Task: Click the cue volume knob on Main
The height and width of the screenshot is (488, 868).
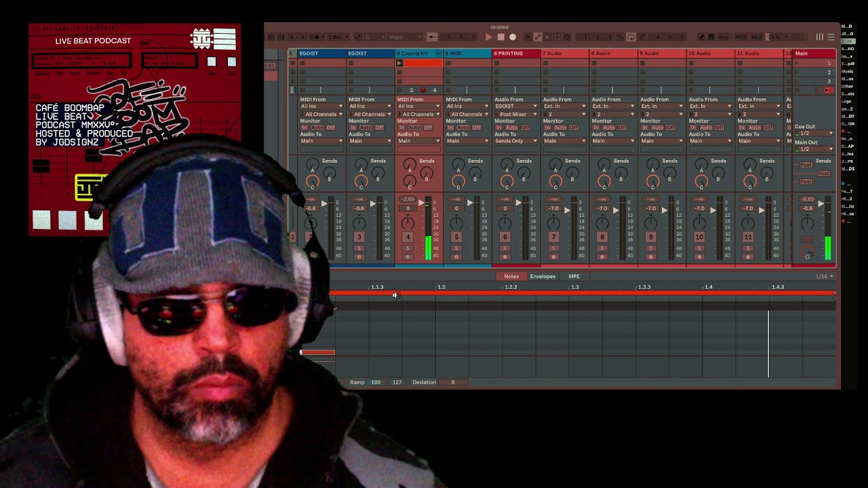Action: tap(807, 253)
